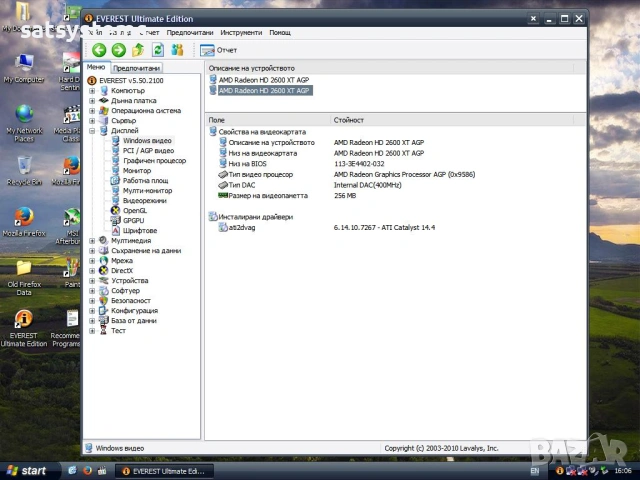Select Шрифтове in the tree
This screenshot has height=480, width=640.
(139, 231)
